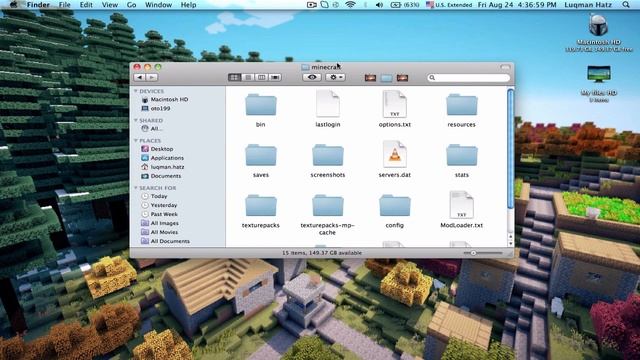Collapse the SHARED sidebar section
640x360 pixels.
(x=136, y=120)
